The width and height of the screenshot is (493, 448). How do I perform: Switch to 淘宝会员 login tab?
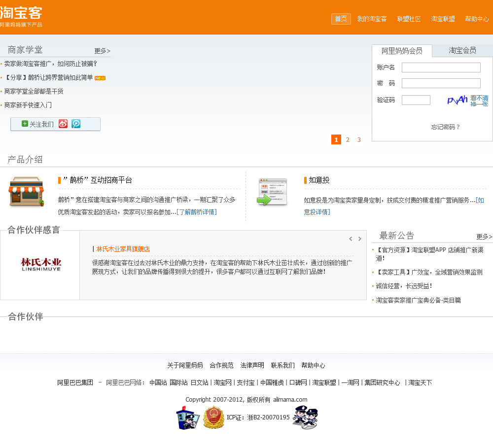[x=462, y=50]
